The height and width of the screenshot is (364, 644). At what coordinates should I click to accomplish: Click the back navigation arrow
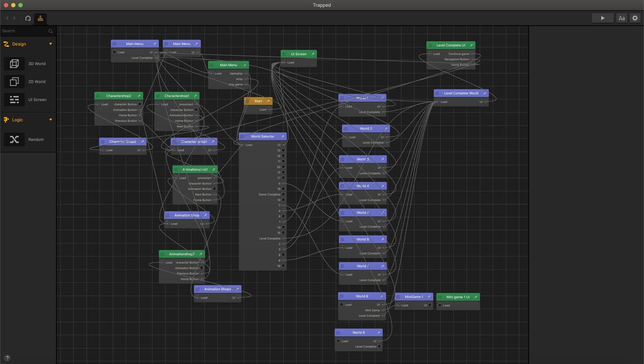[7, 18]
